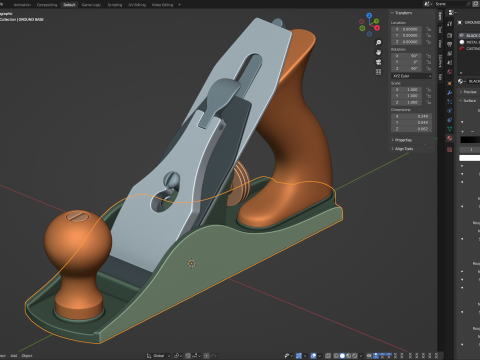Select material preview shading mode
This screenshot has height=360, width=480.
pyautogui.click(x=349, y=356)
